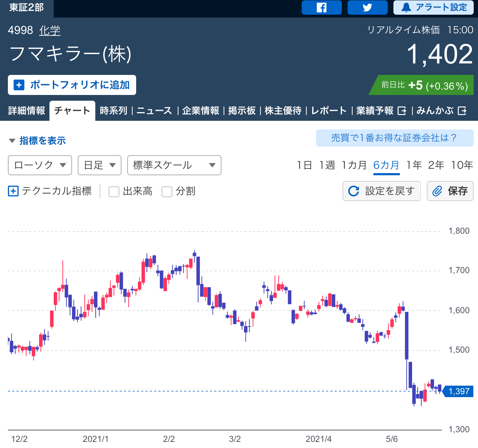Click the 東証2部 market label
Image resolution: width=478 pixels, height=448 pixels.
27,8
